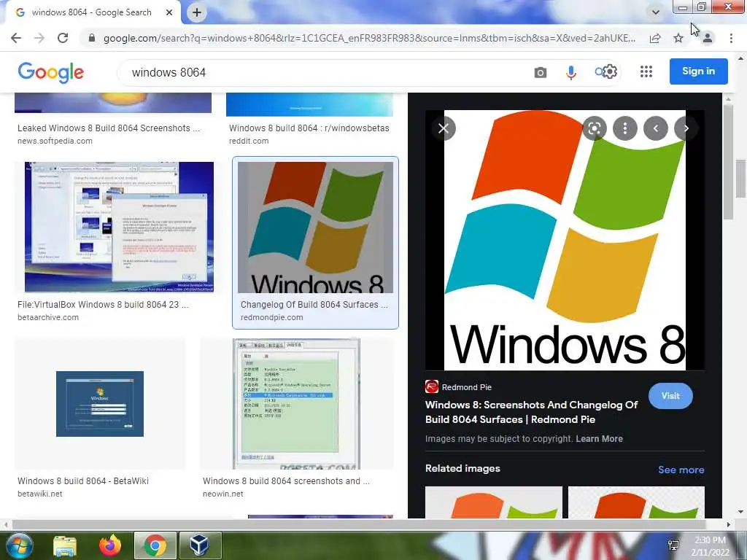Click the page vertical scrollbar thumb

[740, 179]
